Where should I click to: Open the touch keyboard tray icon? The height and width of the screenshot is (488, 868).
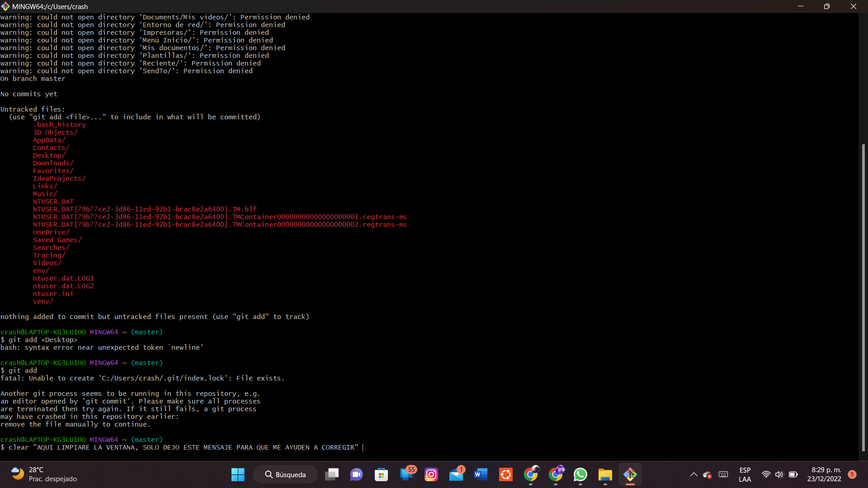pos(723,474)
